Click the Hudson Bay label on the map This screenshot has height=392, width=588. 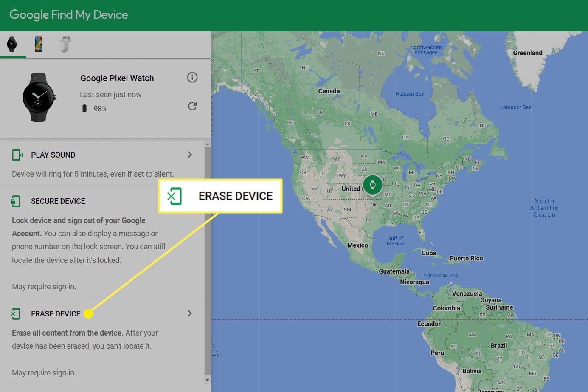pyautogui.click(x=410, y=94)
